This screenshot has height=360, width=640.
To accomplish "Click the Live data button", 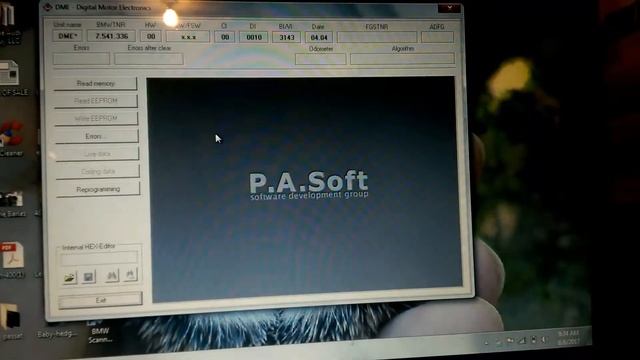I will pos(97,154).
